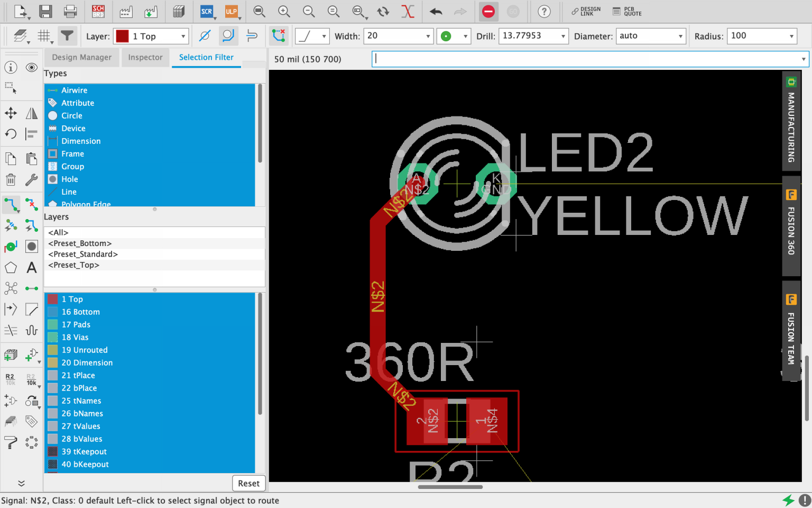Choose the Rotate tool

click(11, 134)
